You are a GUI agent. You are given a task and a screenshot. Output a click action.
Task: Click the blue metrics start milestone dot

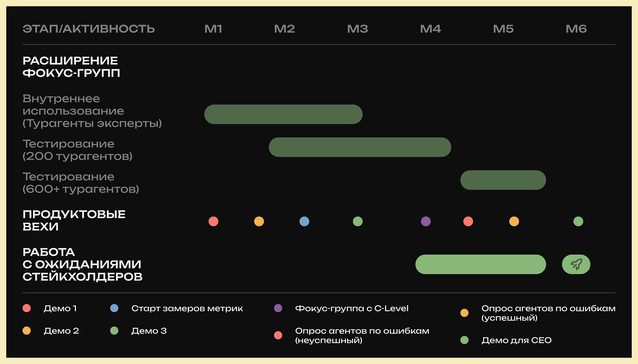[304, 222]
